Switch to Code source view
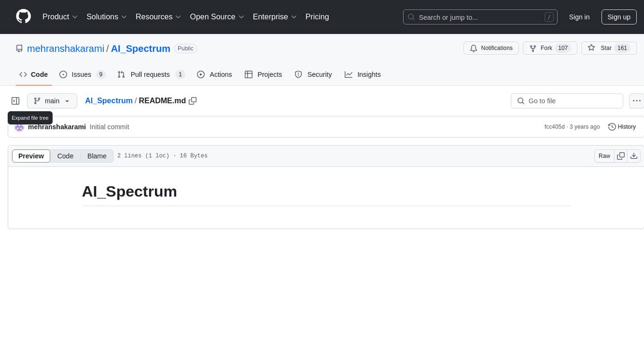The height and width of the screenshot is (362, 644). 65,156
